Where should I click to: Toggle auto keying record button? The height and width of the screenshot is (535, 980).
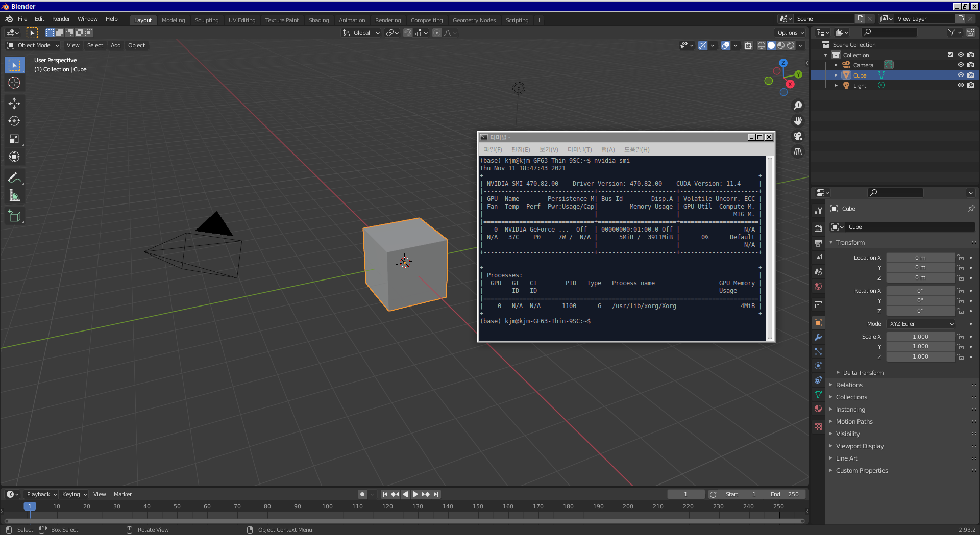362,494
